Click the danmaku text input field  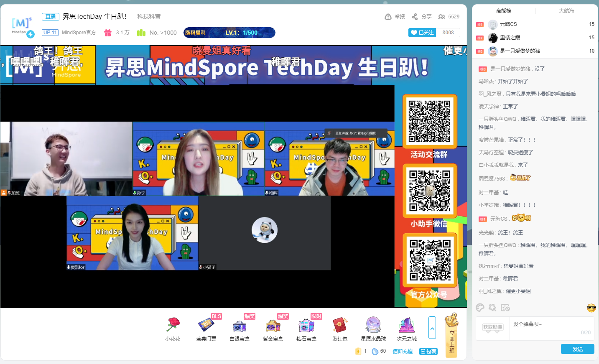pos(552,328)
